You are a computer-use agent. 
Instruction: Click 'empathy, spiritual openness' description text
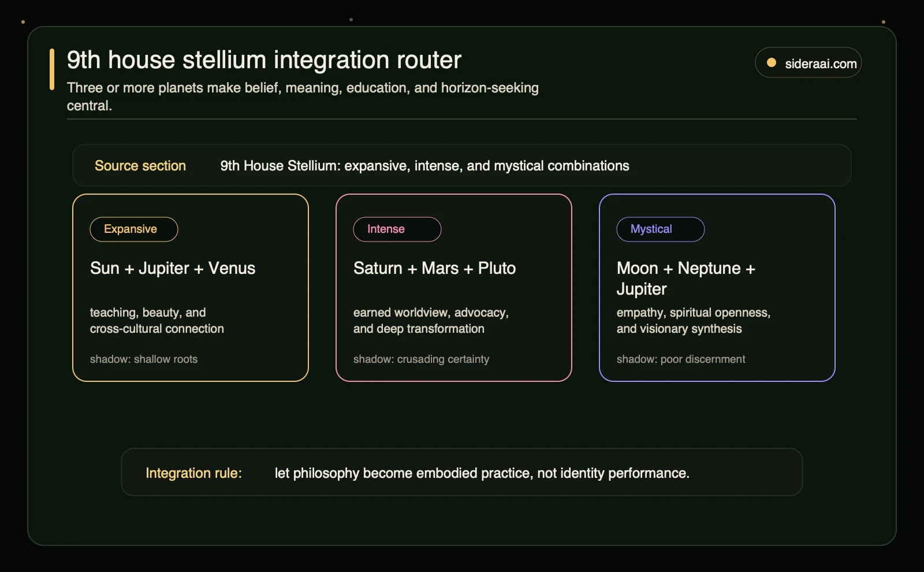click(x=694, y=321)
